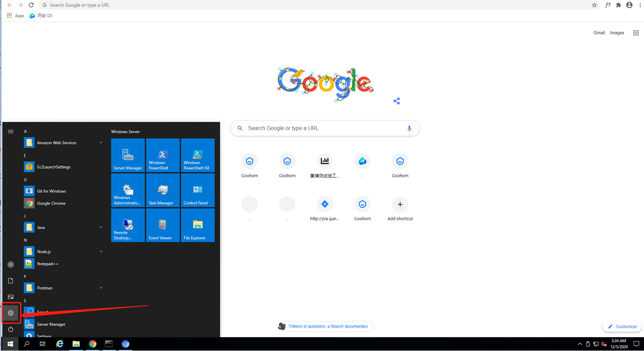This screenshot has height=351, width=644.
Task: Open the Chrome profile avatar icon
Action: coord(629,5)
